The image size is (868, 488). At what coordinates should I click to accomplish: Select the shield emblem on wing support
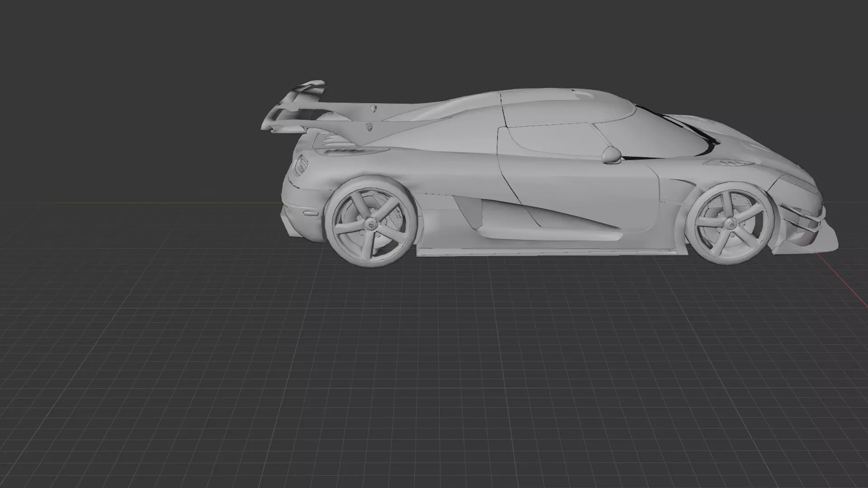[x=370, y=126]
